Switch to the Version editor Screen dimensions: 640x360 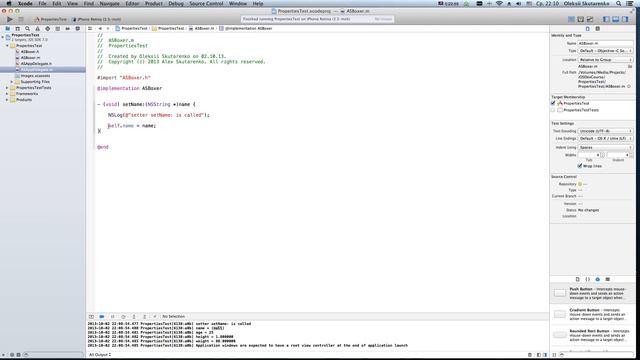point(590,19)
